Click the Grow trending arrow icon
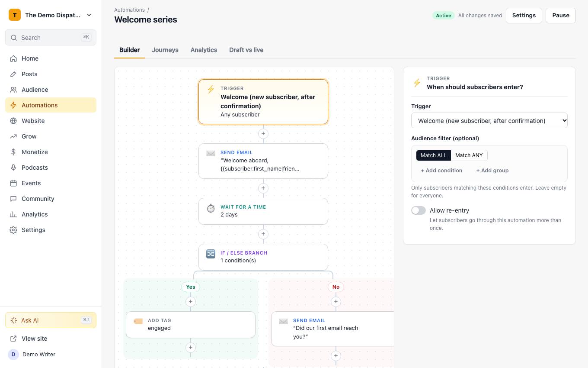This screenshot has height=368, width=588. tap(13, 136)
